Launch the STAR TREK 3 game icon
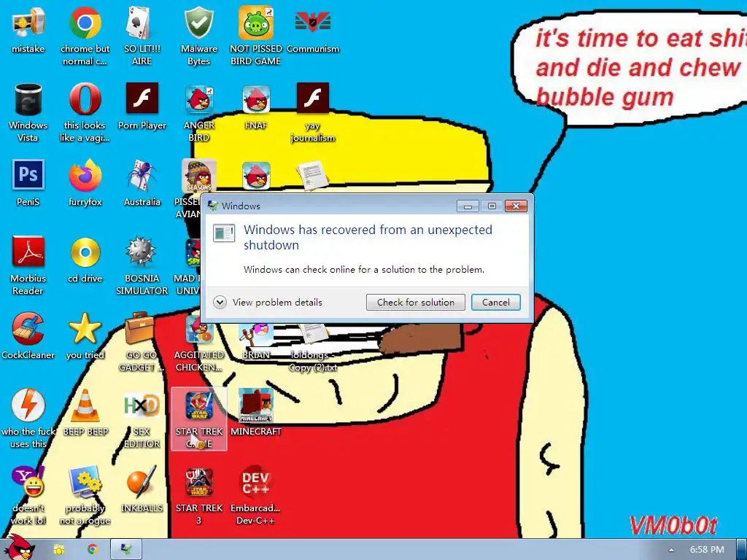 pyautogui.click(x=199, y=495)
